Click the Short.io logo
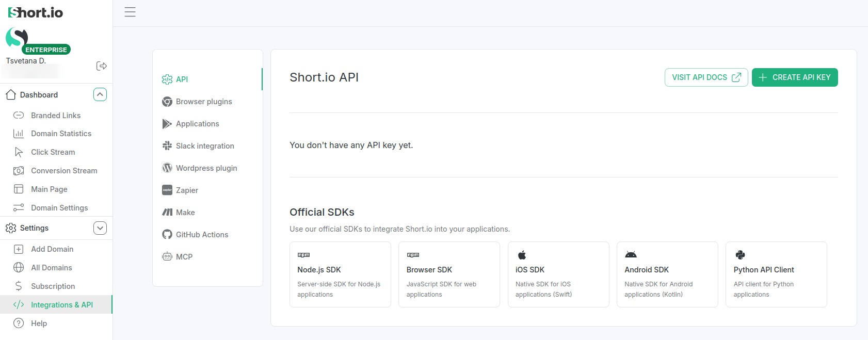The height and width of the screenshot is (340, 868). (x=36, y=12)
